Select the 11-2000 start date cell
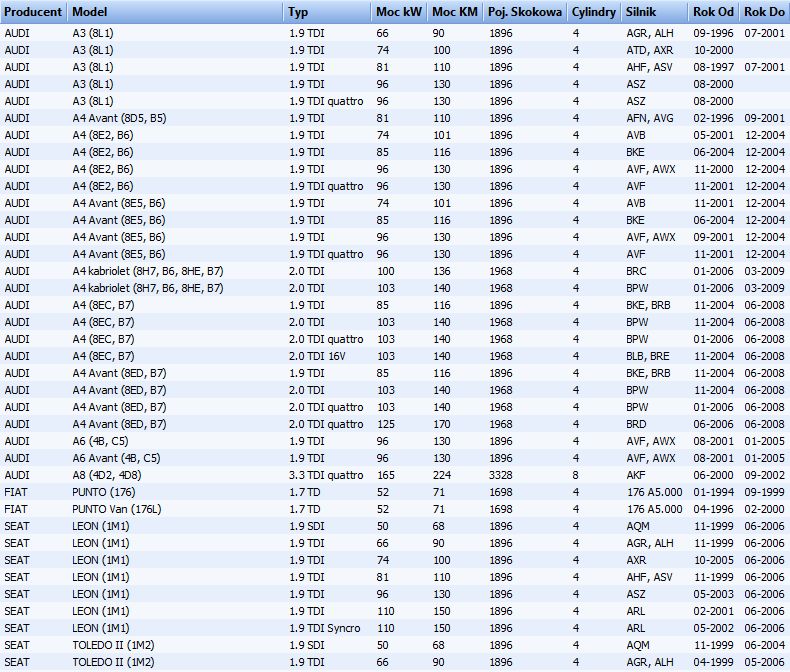The image size is (790, 672). (x=713, y=169)
